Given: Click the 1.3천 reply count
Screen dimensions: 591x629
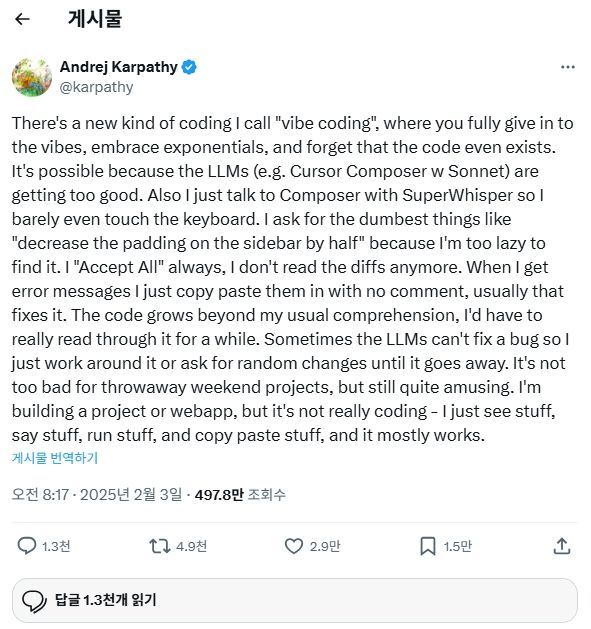Looking at the screenshot, I should pyautogui.click(x=56, y=546).
